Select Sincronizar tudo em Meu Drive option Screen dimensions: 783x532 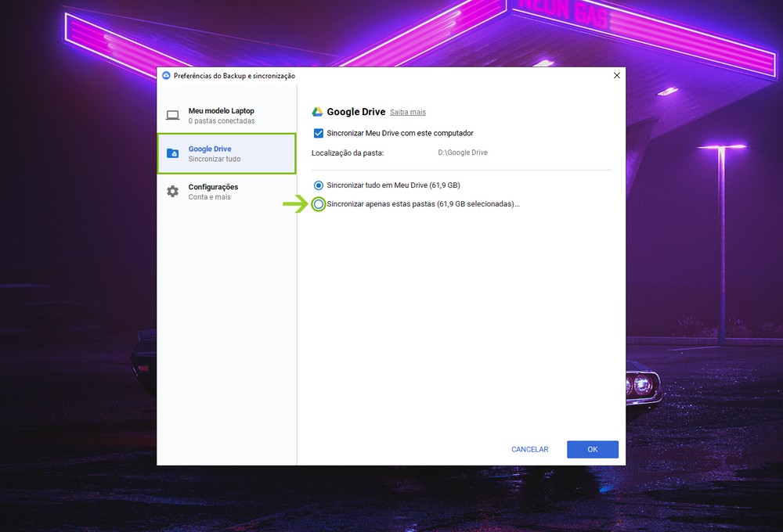(319, 185)
